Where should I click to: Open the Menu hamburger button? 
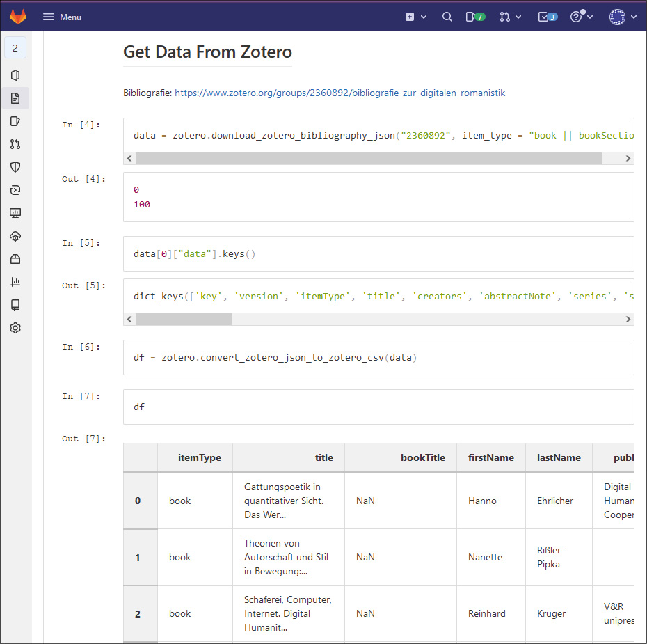click(62, 17)
